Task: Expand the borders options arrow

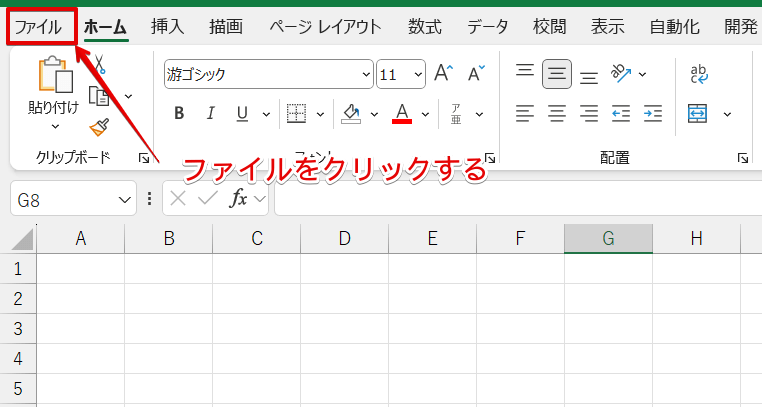Action: coord(320,115)
